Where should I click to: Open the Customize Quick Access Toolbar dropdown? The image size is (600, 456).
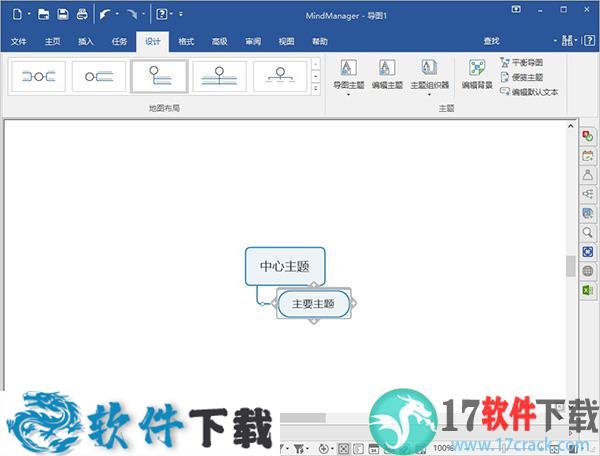181,14
